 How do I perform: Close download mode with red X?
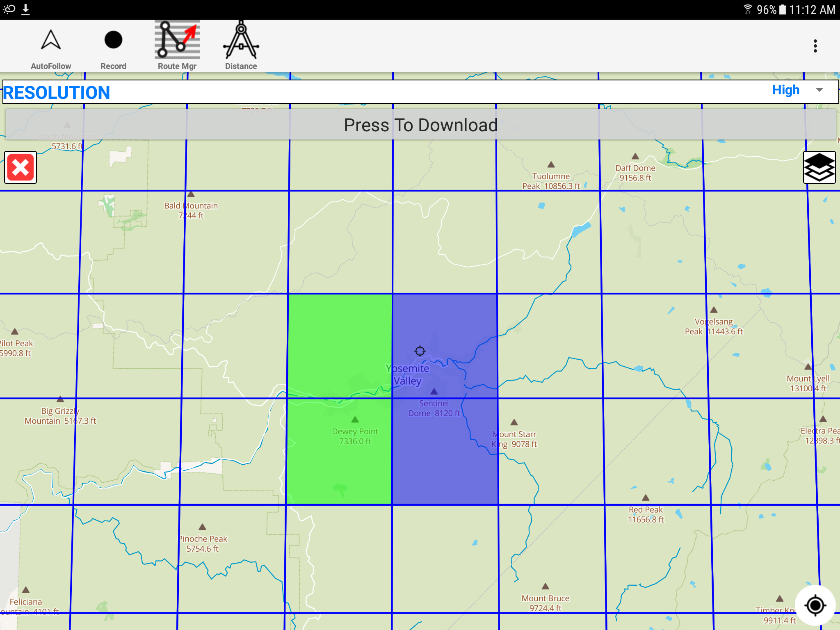click(21, 167)
